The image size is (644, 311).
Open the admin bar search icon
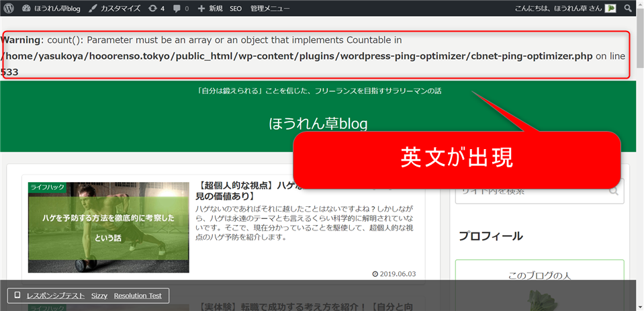point(628,8)
